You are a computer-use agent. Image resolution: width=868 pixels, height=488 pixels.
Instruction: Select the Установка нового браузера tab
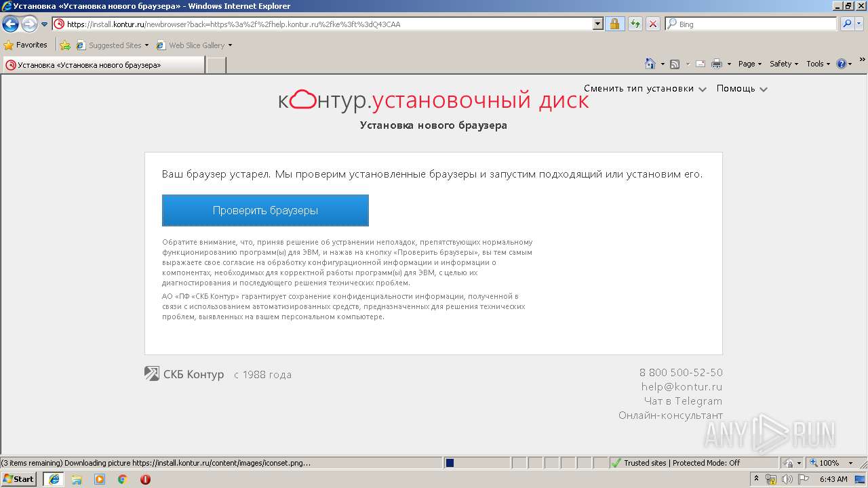click(x=103, y=65)
